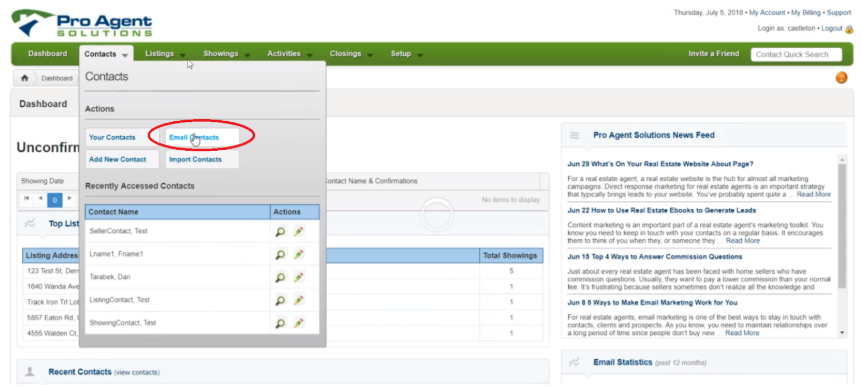Click the Top Listings chart icon

click(30, 224)
